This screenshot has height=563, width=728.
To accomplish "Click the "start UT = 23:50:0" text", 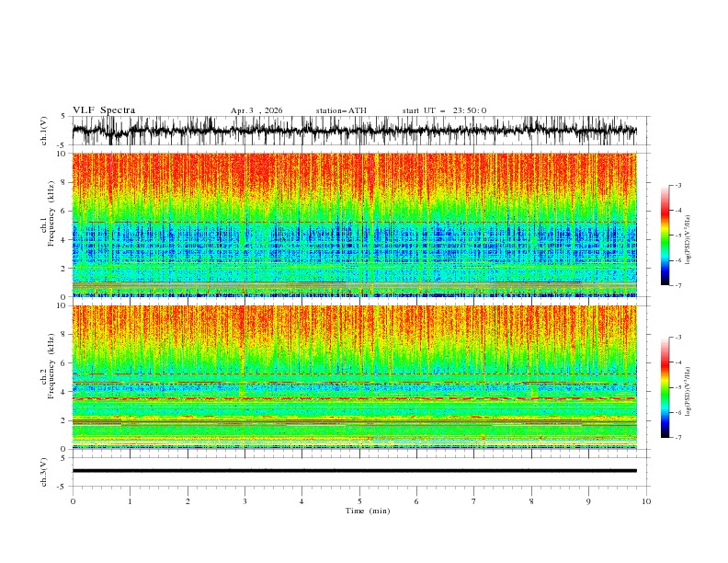I will pyautogui.click(x=444, y=110).
